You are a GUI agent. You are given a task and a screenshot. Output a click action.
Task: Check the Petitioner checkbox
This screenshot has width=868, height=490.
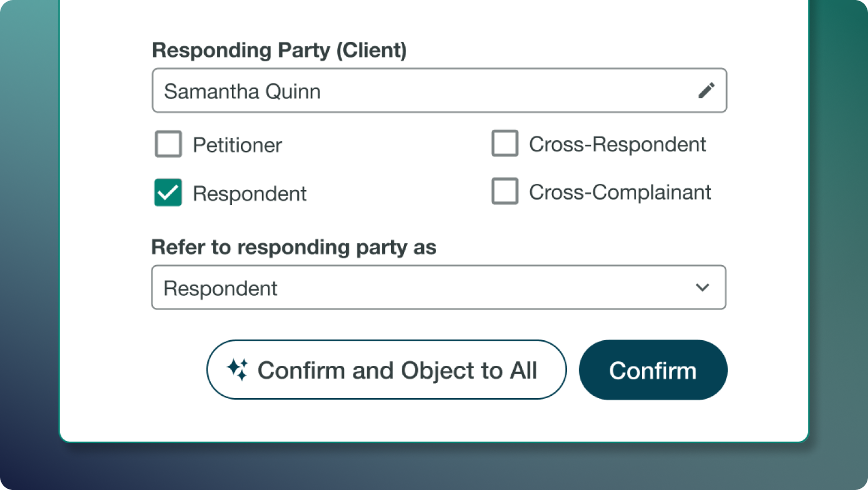click(168, 144)
